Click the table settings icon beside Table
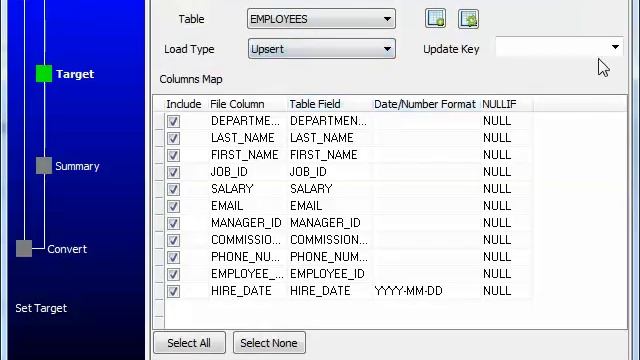 468,19
